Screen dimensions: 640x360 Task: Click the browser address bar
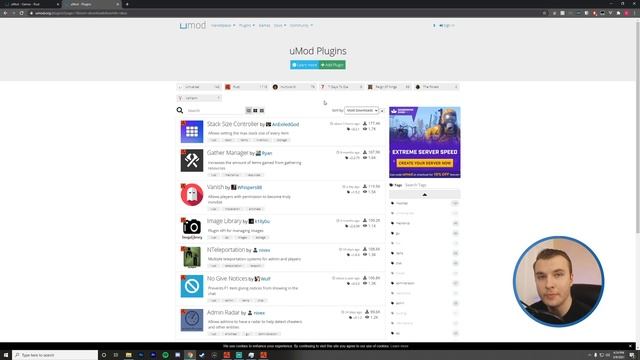(286, 13)
